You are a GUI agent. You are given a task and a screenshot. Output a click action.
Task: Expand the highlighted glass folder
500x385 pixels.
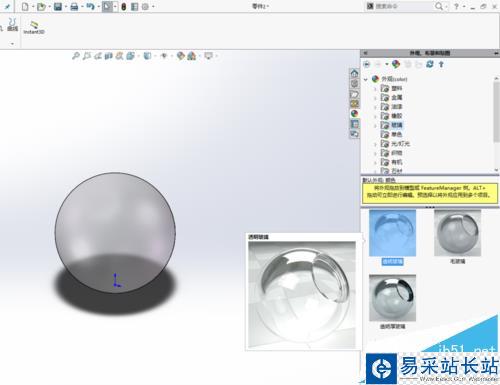tap(376, 126)
